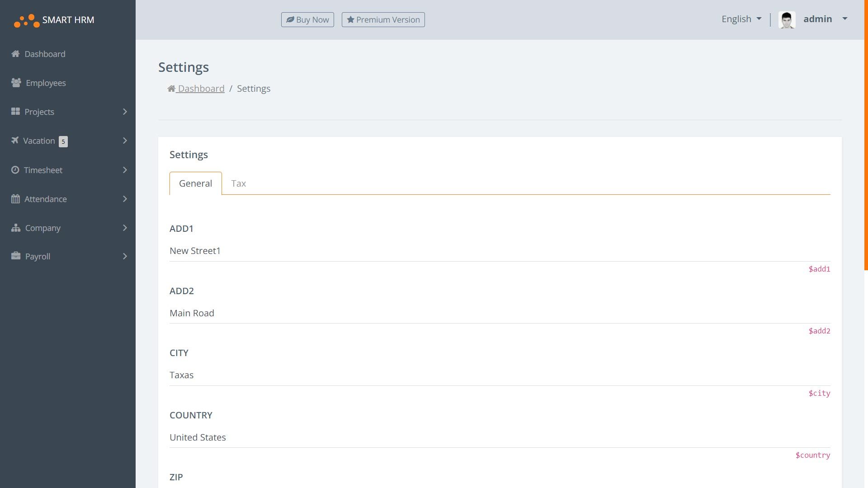
Task: Click the admin user avatar
Action: [x=787, y=20]
